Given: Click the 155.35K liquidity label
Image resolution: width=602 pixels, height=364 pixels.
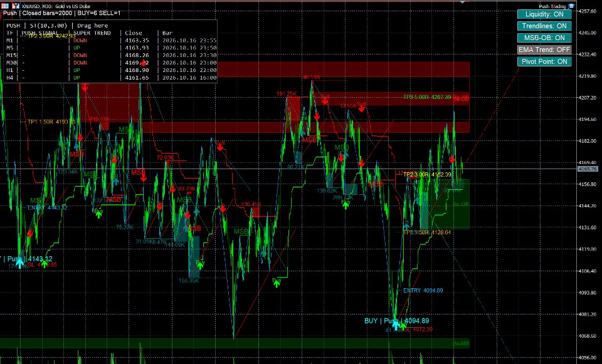Looking at the screenshot, I should pos(189,281).
